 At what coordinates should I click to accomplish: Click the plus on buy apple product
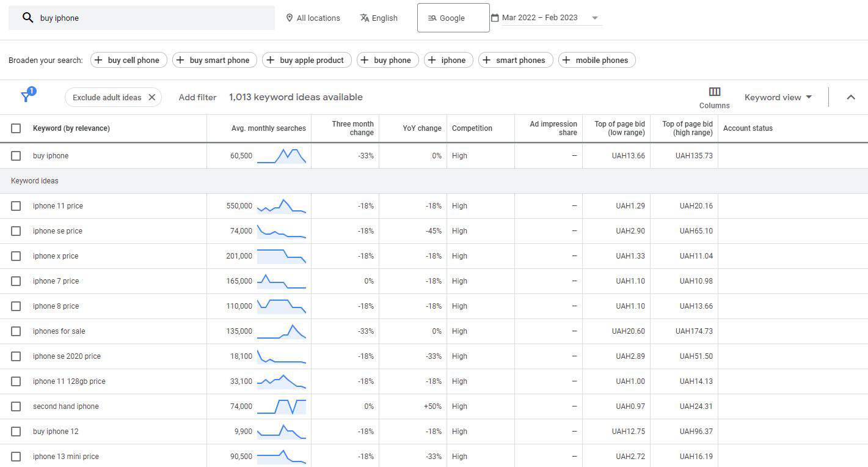[270, 60]
